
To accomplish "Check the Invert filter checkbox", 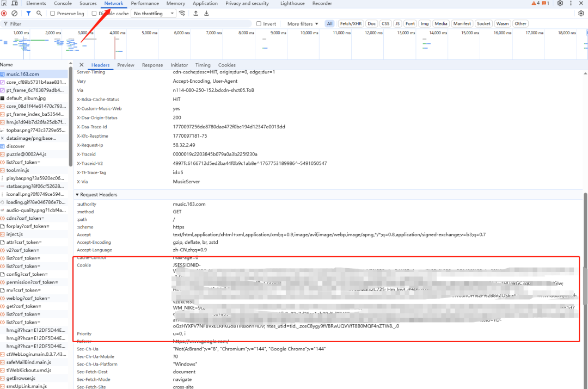I will [x=259, y=24].
